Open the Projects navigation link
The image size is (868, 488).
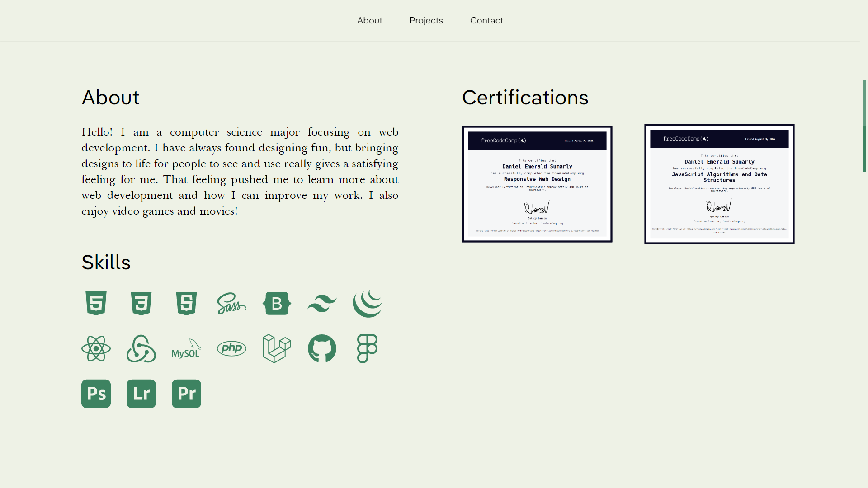(x=426, y=20)
